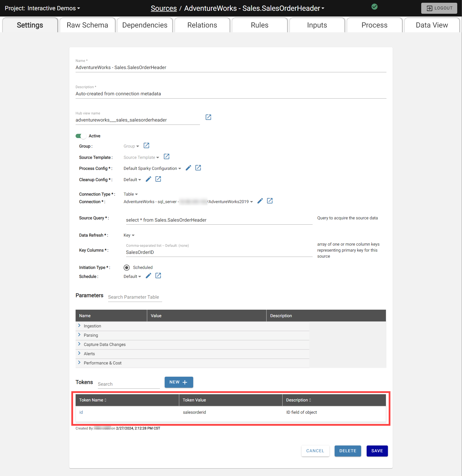462x476 pixels.
Task: Edit Process Config pencil icon
Action: [188, 168]
